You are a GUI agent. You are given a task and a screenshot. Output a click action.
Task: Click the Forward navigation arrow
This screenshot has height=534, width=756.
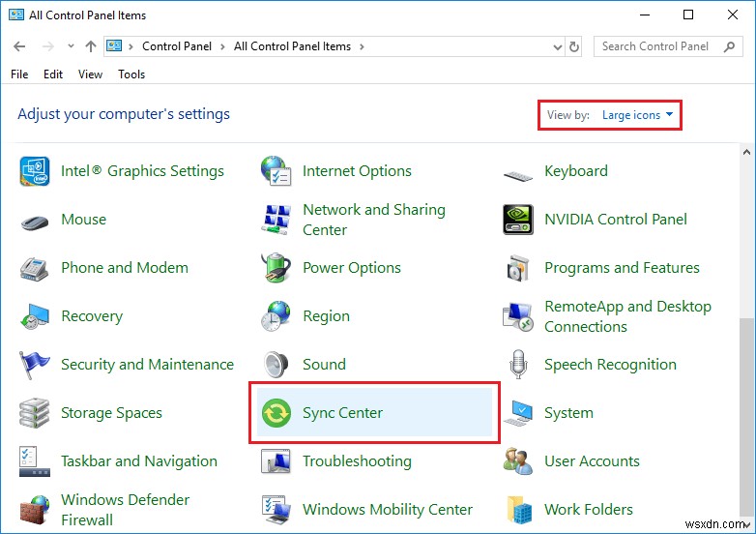(x=48, y=46)
